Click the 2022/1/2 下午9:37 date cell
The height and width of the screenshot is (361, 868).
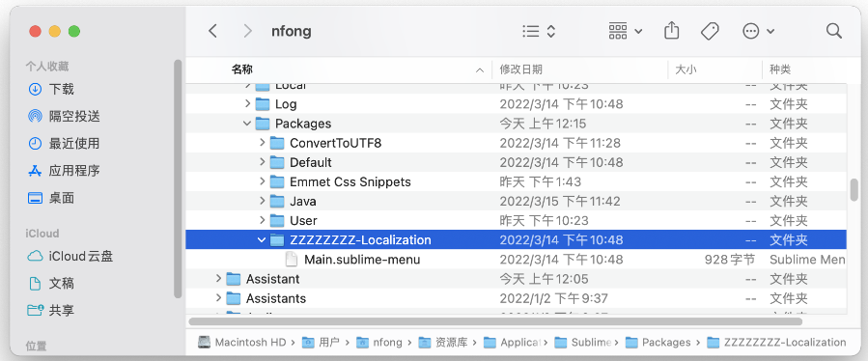pos(553,298)
